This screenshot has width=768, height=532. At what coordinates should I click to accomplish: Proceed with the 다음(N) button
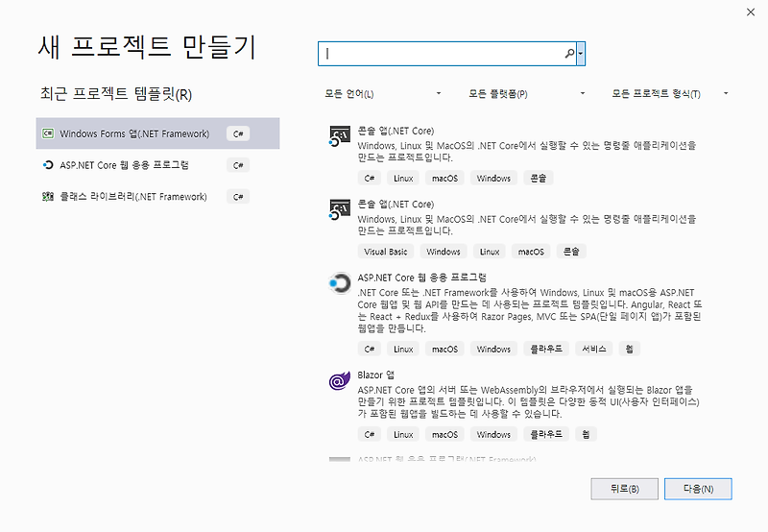tap(698, 489)
